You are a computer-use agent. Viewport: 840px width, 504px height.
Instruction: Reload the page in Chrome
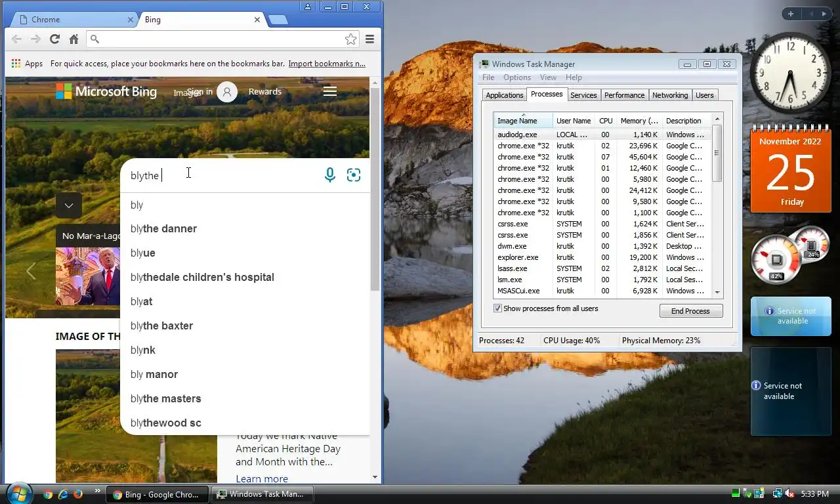pyautogui.click(x=54, y=39)
